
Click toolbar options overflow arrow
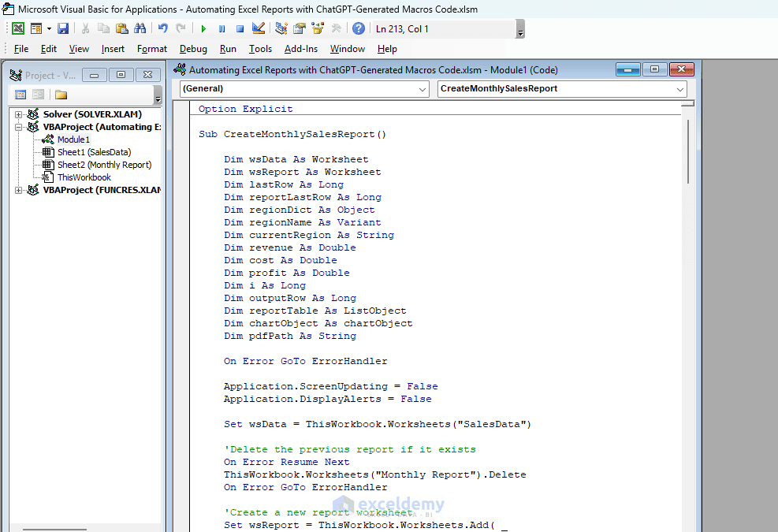520,29
